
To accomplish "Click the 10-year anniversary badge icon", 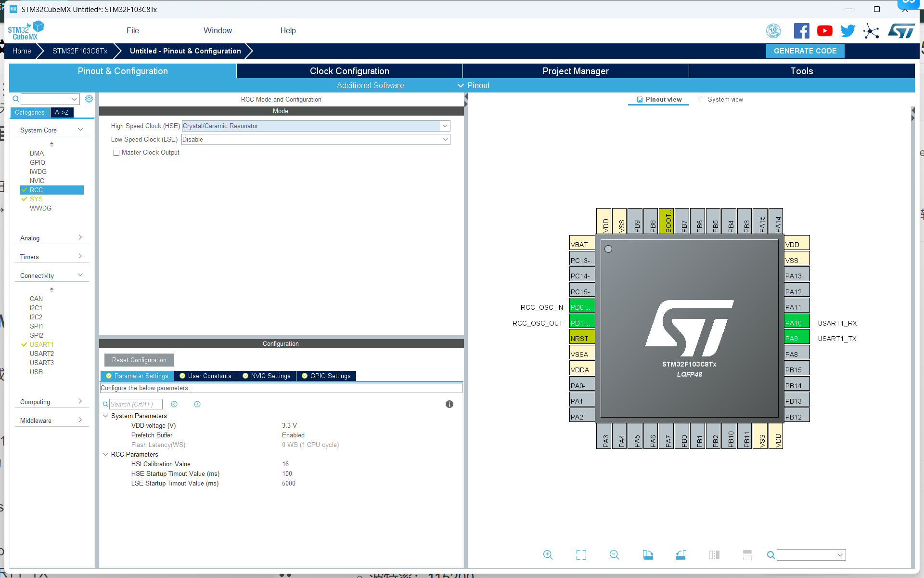I will pyautogui.click(x=773, y=31).
